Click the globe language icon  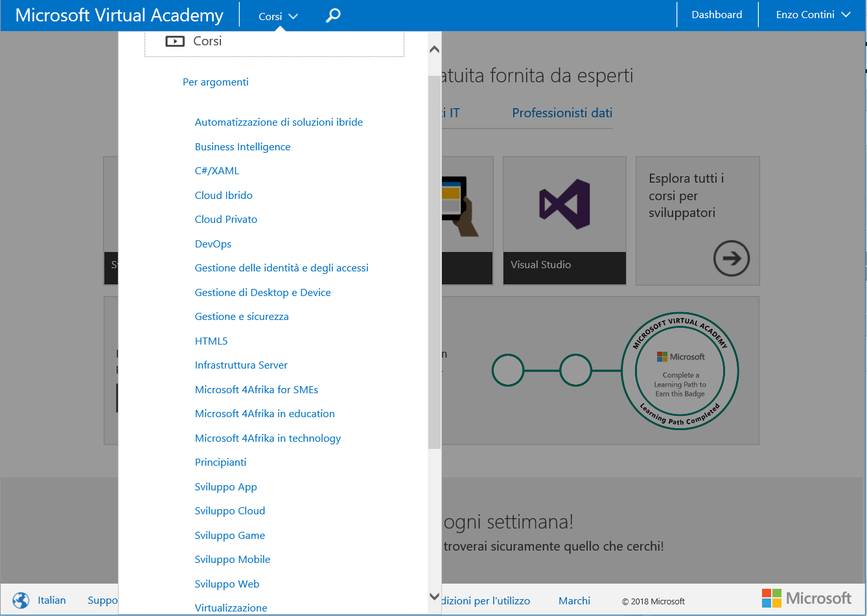21,600
